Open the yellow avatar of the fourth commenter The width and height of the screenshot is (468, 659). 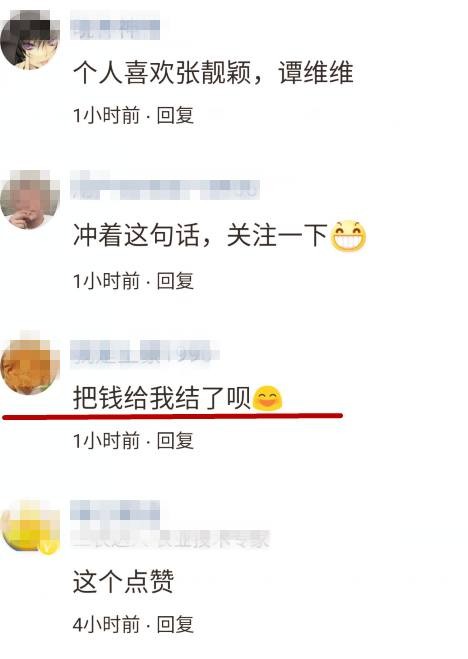coord(29,525)
